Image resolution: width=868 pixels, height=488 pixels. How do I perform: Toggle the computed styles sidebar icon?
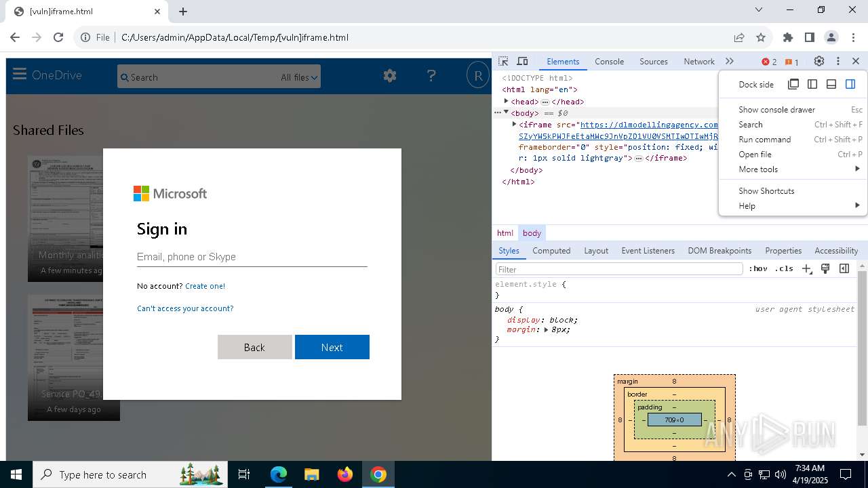click(x=844, y=268)
